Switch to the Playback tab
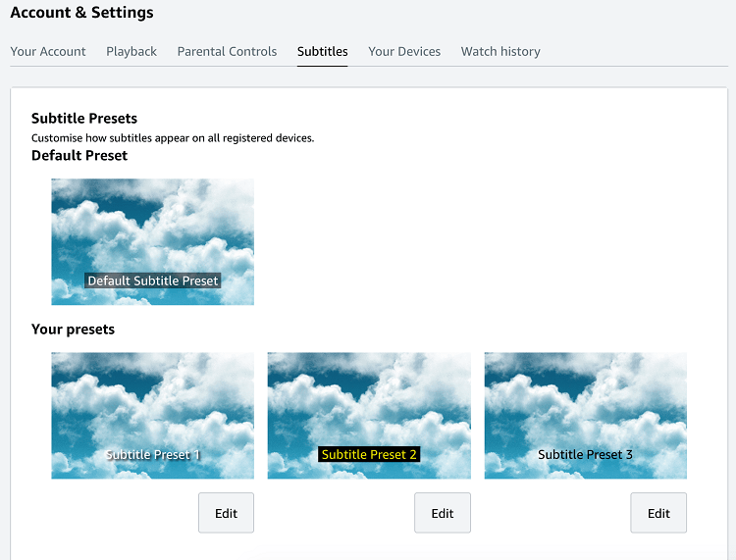 (x=131, y=51)
